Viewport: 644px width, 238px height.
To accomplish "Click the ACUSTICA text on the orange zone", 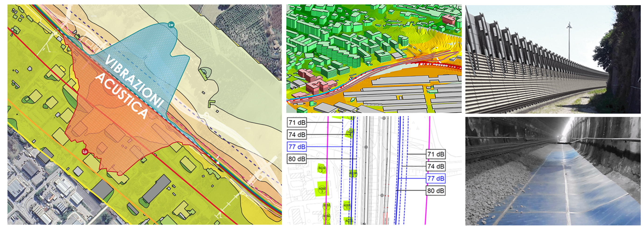I will click(x=121, y=96).
